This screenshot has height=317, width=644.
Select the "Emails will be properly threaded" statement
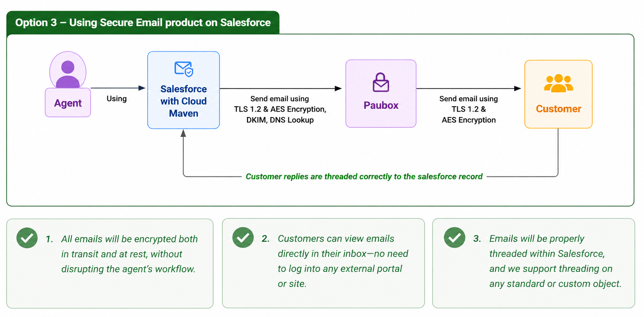(555, 261)
